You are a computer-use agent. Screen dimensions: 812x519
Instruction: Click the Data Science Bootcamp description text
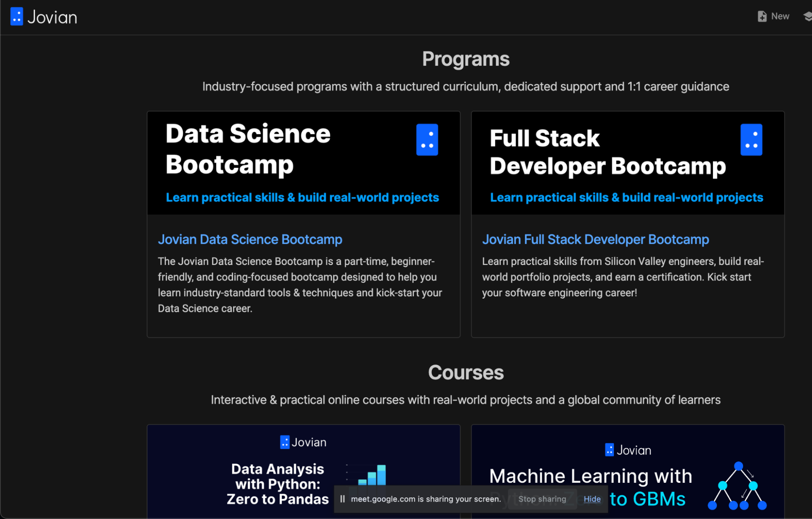point(300,285)
